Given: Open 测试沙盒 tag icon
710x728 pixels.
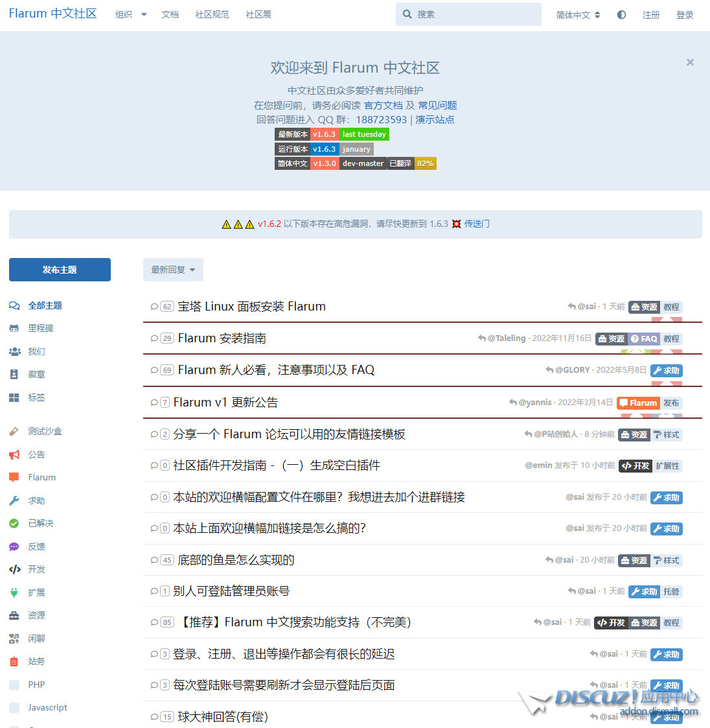Looking at the screenshot, I should tap(14, 431).
